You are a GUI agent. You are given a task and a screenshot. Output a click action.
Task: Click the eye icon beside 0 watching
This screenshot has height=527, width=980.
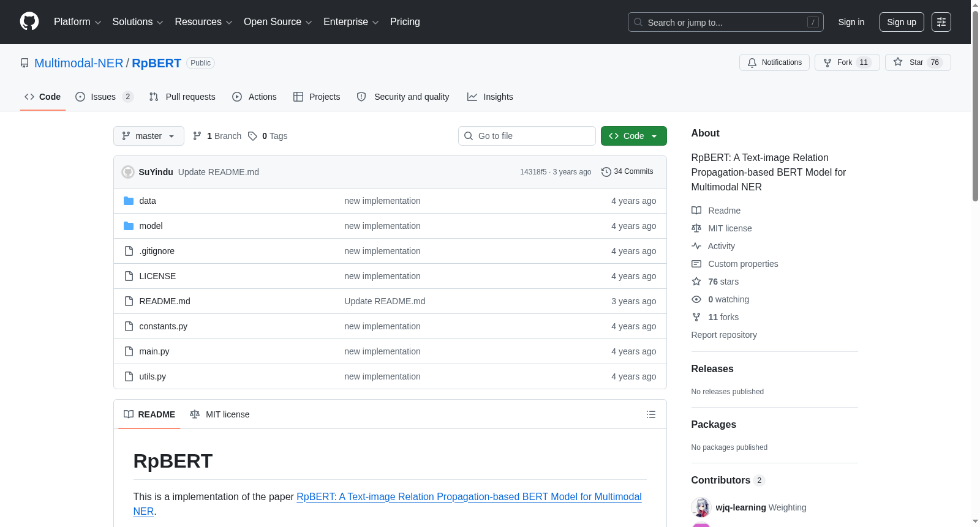click(x=696, y=299)
